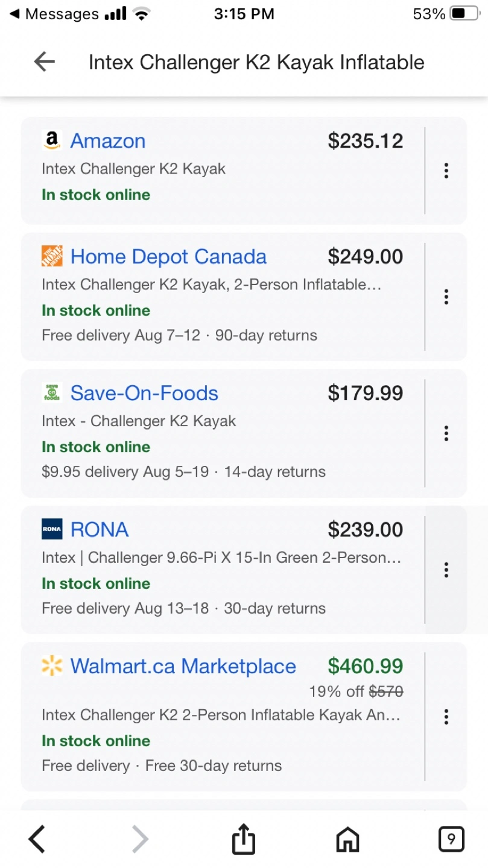Open the tab switcher showing 9 tabs
The height and width of the screenshot is (868, 488).
pyautogui.click(x=451, y=839)
